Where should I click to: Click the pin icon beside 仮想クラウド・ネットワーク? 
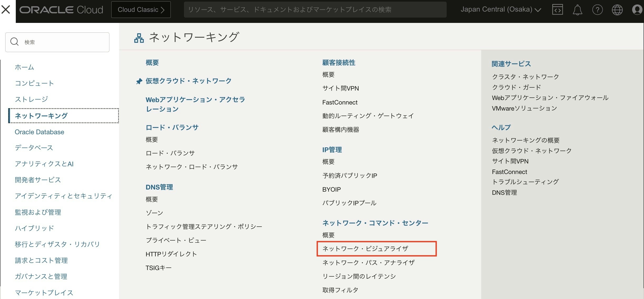tap(139, 81)
